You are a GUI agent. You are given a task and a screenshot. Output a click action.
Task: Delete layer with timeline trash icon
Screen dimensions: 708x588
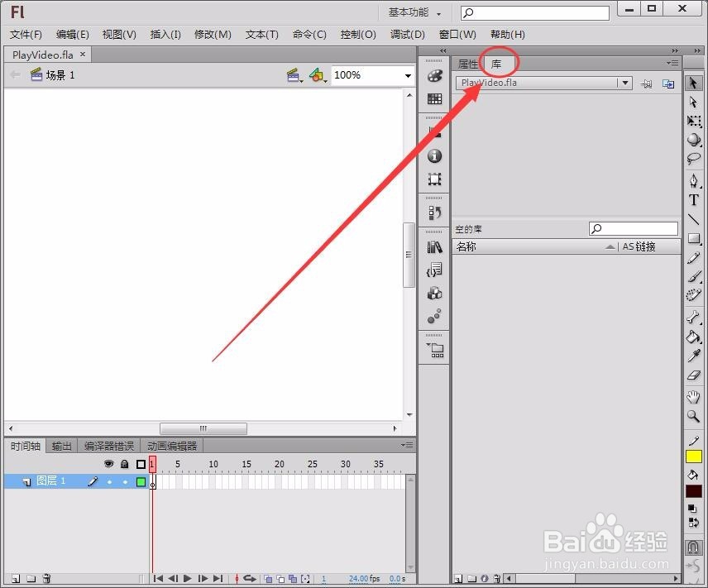46,579
